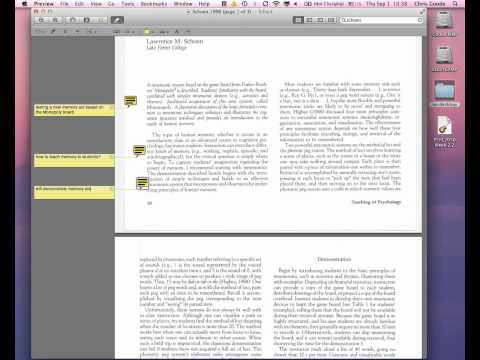Click the author name 'Lawrence M. Schoen'
The width and height of the screenshot is (480, 360).
click(175, 41)
